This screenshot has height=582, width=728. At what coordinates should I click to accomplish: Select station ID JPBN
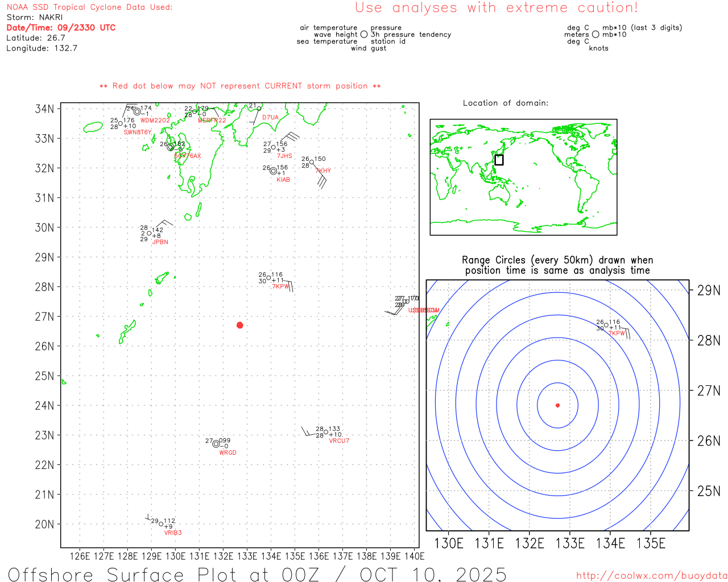click(x=160, y=242)
